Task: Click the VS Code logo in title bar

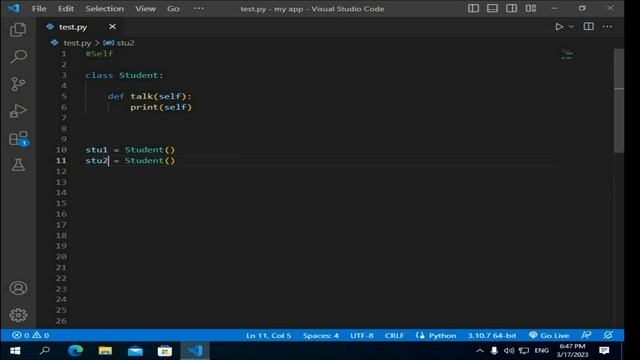Action: click(13, 8)
